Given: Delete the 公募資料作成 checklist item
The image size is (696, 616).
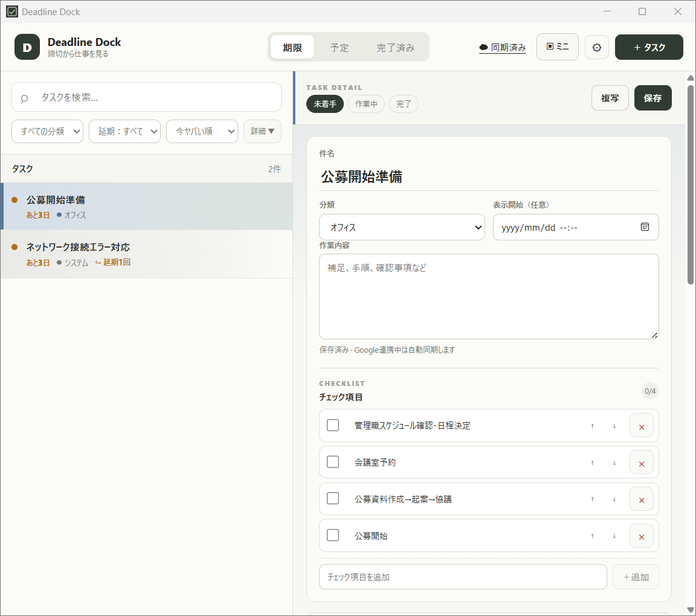Looking at the screenshot, I should (642, 499).
